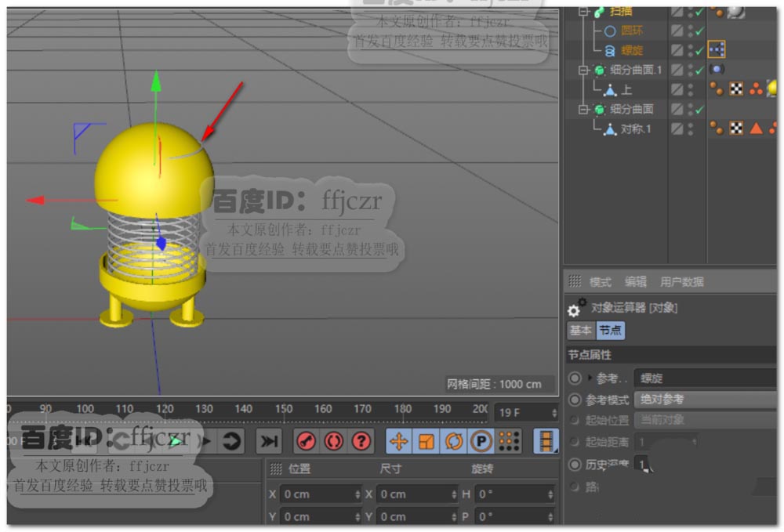Toggle point-level animation dots icon
784x532 pixels.
pyautogui.click(x=509, y=441)
